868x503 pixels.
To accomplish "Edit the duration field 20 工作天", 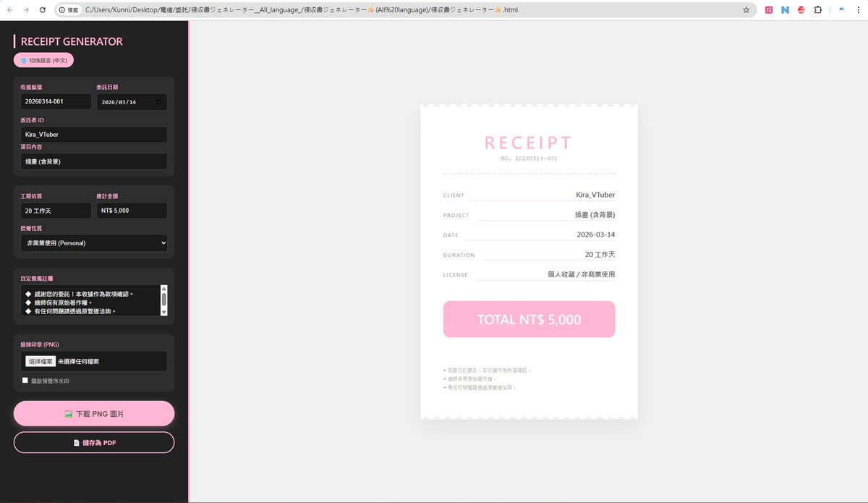I will click(56, 211).
